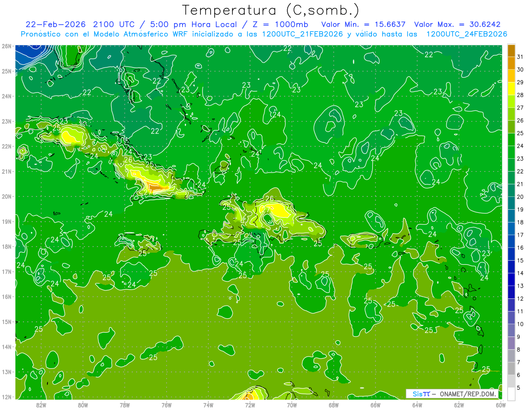The image size is (532, 411).
Task: Click the "26N" latitude axis label
Action: click(7, 46)
